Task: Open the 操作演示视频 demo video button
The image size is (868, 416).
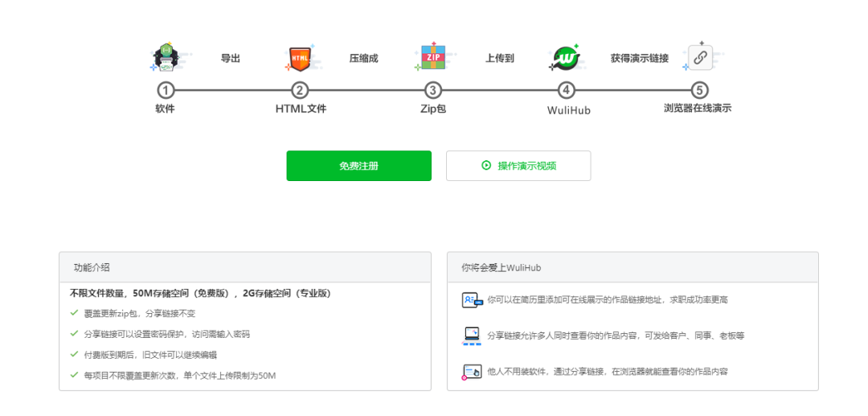Action: coord(518,166)
